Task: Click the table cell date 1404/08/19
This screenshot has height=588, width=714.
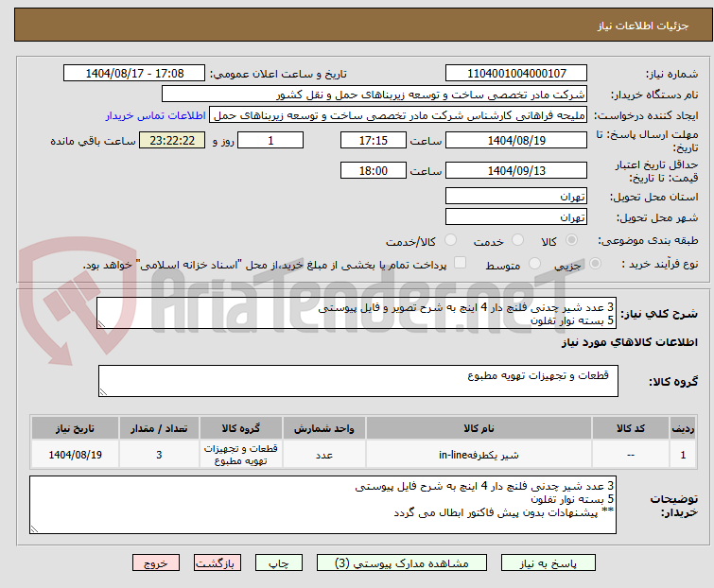Action: [x=75, y=454]
